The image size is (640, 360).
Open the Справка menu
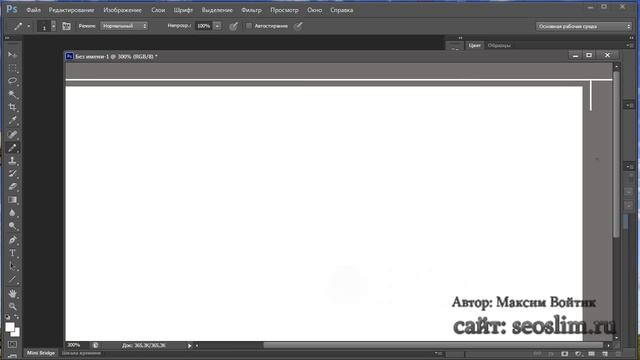coord(342,10)
